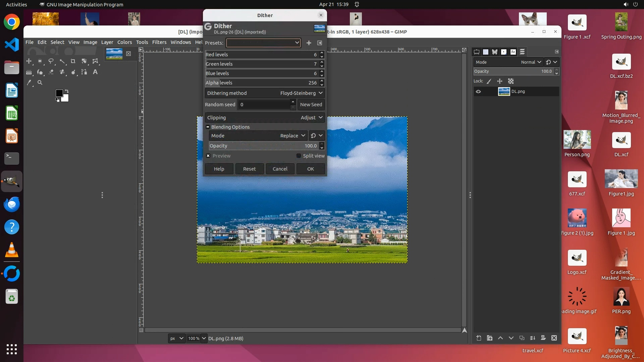This screenshot has height=362, width=644.
Task: Open the Filters menu
Action: coord(159,42)
